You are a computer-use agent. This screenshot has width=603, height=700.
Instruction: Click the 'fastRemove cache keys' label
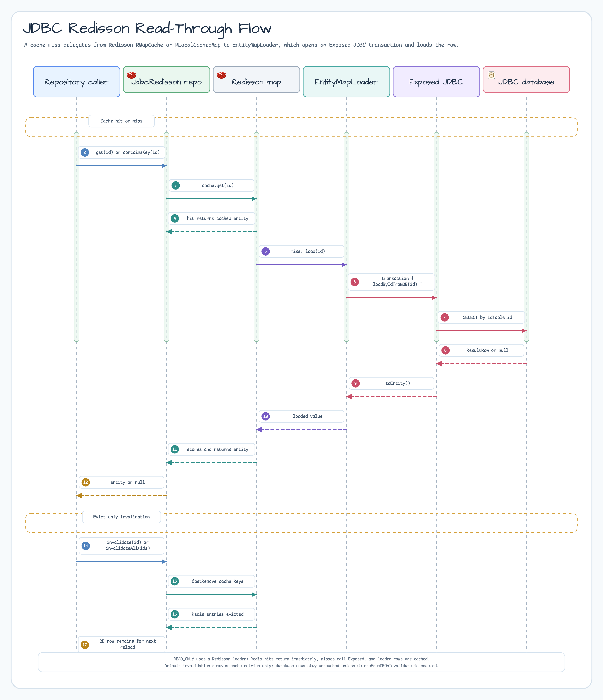point(218,581)
